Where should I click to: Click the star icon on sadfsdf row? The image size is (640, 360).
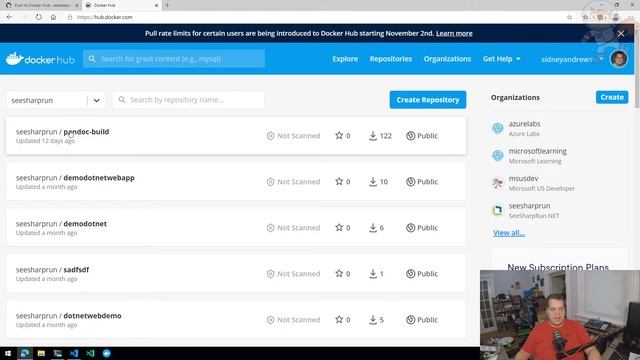(339, 273)
